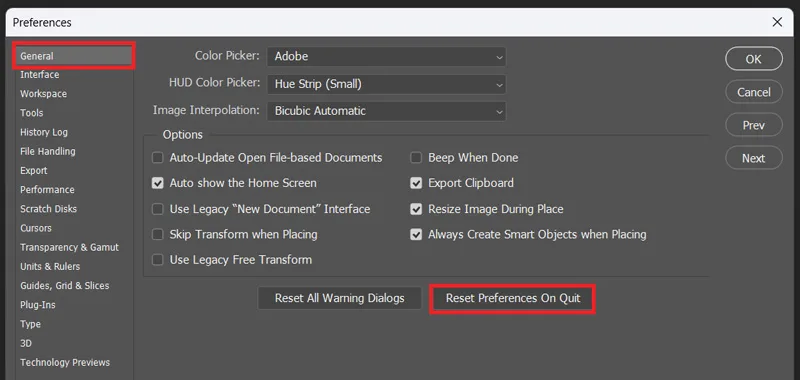The width and height of the screenshot is (800, 380).
Task: Check the Beep When Done box
Action: 416,158
